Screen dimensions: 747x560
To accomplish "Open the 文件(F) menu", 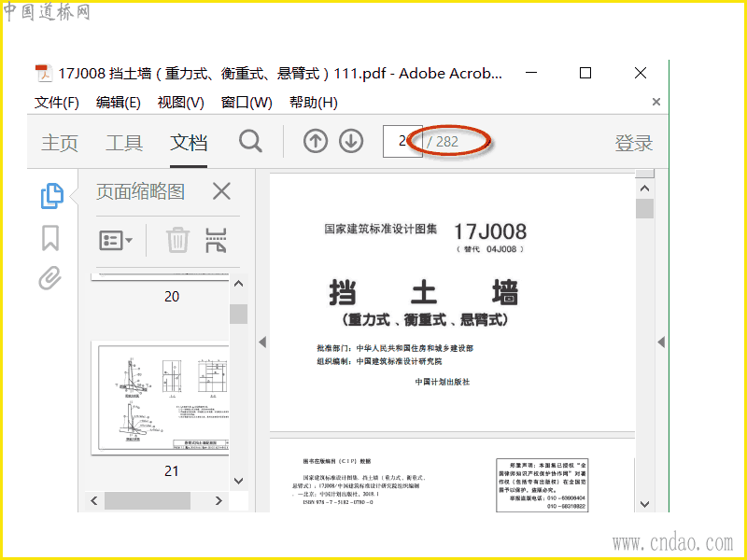I will [57, 103].
